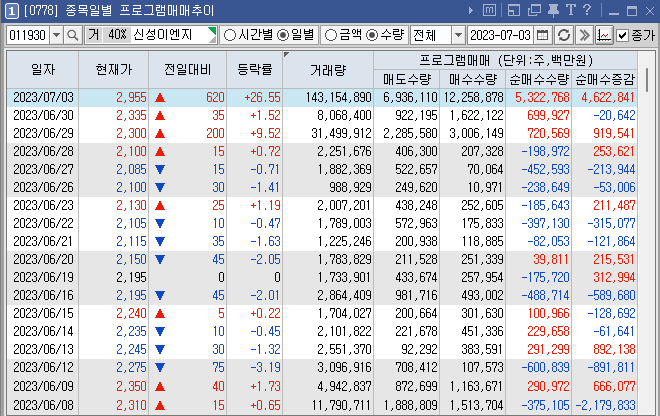Click net change value -2,179,833
This screenshot has width=660, height=416.
[x=605, y=405]
